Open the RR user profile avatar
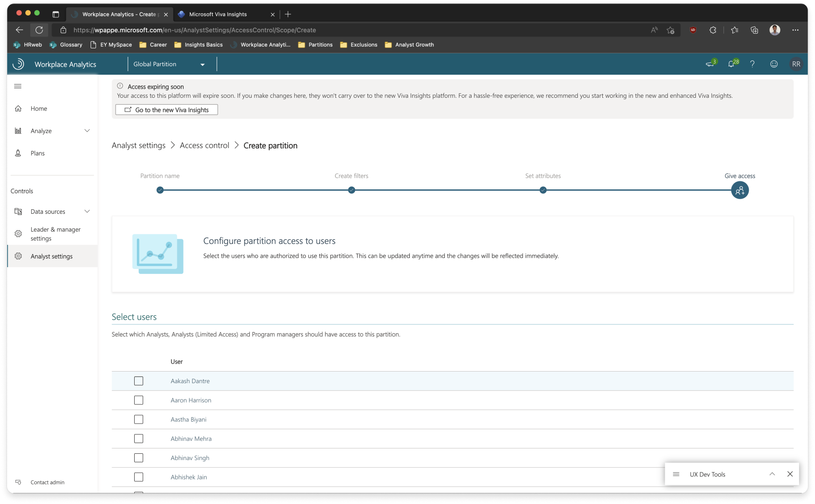Viewport: 815px width, 504px height. 796,64
